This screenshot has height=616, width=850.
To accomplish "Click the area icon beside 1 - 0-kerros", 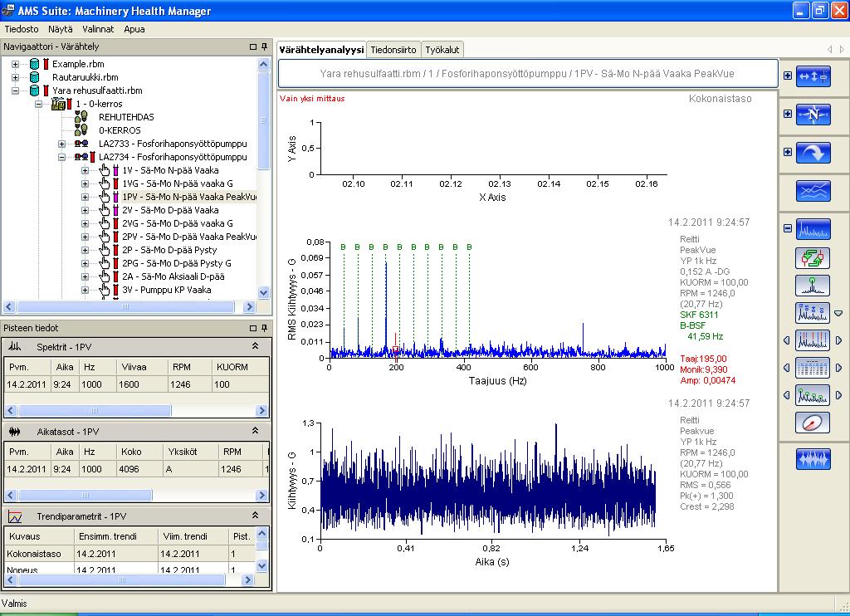I will pos(58,104).
